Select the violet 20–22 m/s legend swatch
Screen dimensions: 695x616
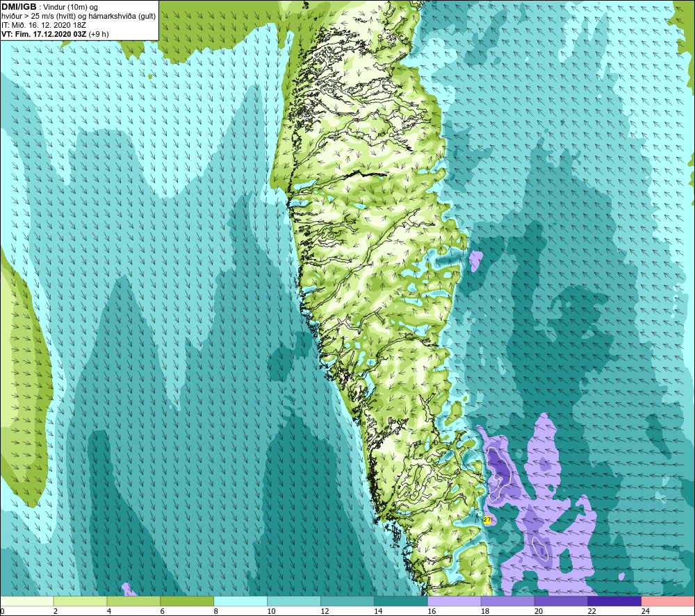tap(561, 601)
